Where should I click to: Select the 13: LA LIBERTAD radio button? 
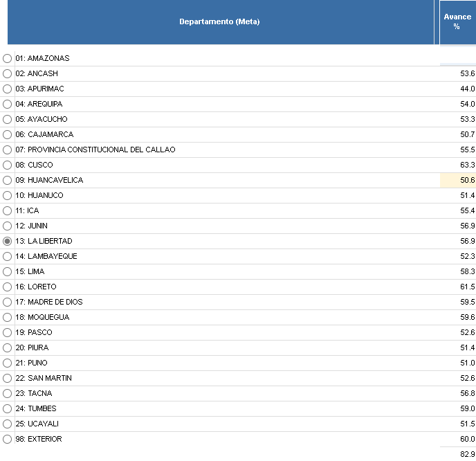[x=8, y=241]
